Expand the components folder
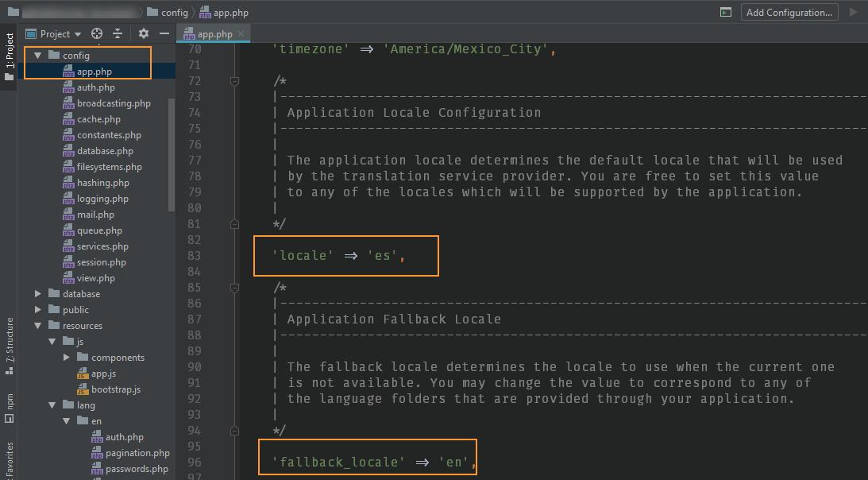868x480 pixels. tap(67, 358)
